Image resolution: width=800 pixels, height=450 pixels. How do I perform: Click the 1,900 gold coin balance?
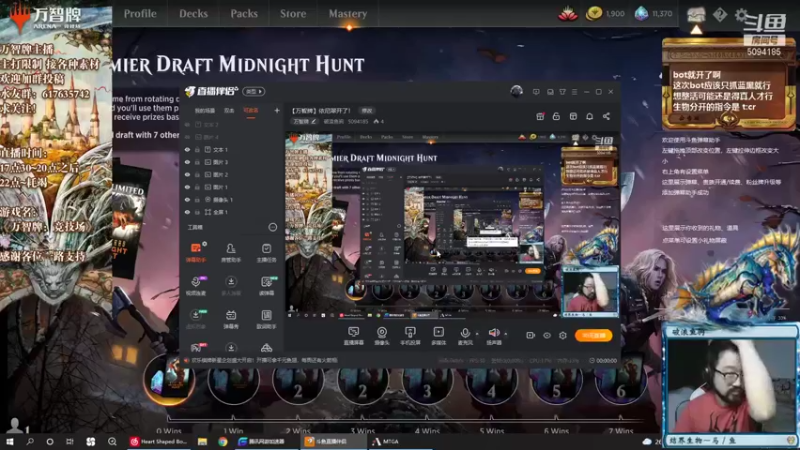[605, 14]
